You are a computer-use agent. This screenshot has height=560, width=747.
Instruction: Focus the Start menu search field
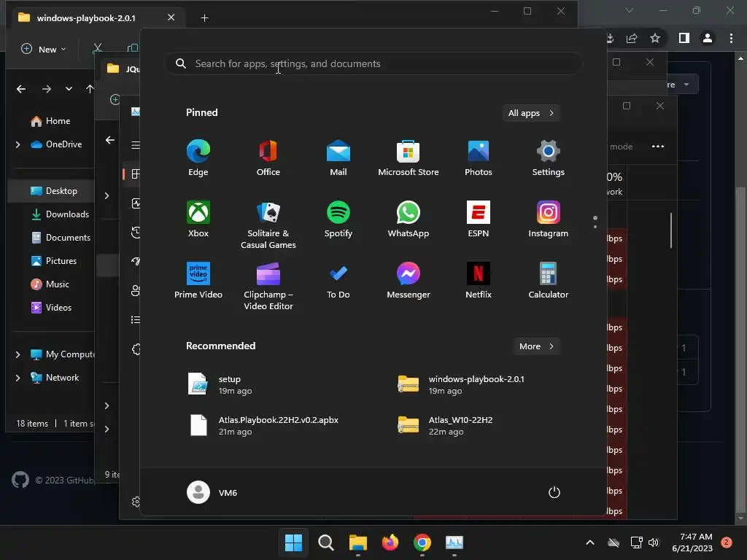pos(373,63)
